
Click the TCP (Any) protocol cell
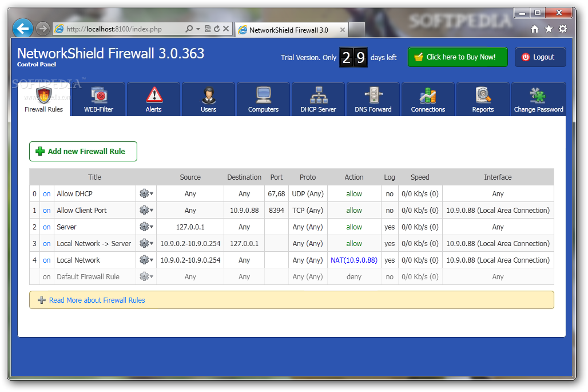(x=308, y=211)
